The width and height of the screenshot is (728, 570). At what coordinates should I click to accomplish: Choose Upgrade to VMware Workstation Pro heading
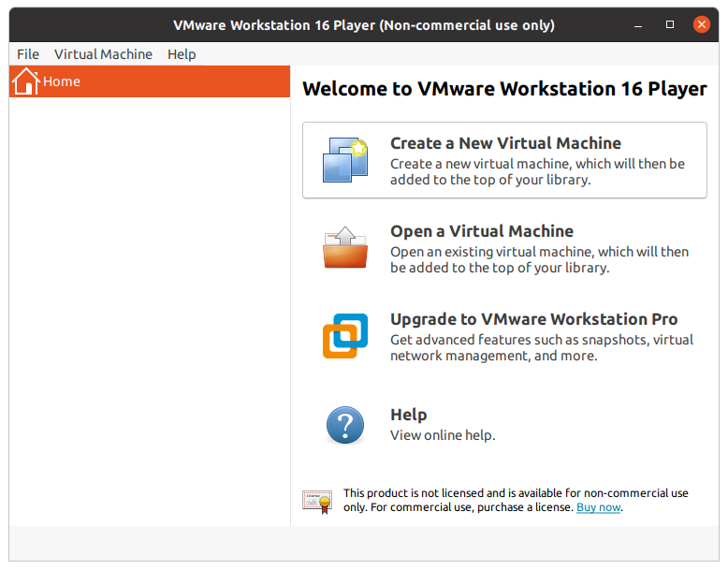(534, 319)
